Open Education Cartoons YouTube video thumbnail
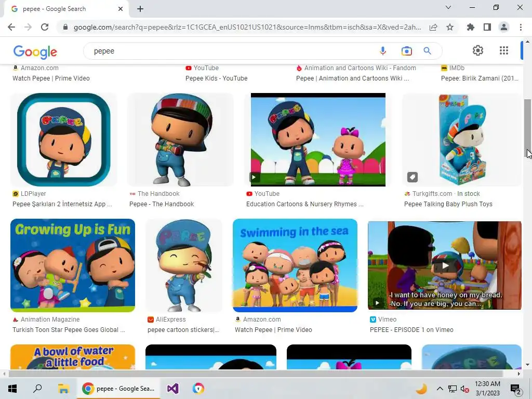The image size is (532, 399). (318, 139)
